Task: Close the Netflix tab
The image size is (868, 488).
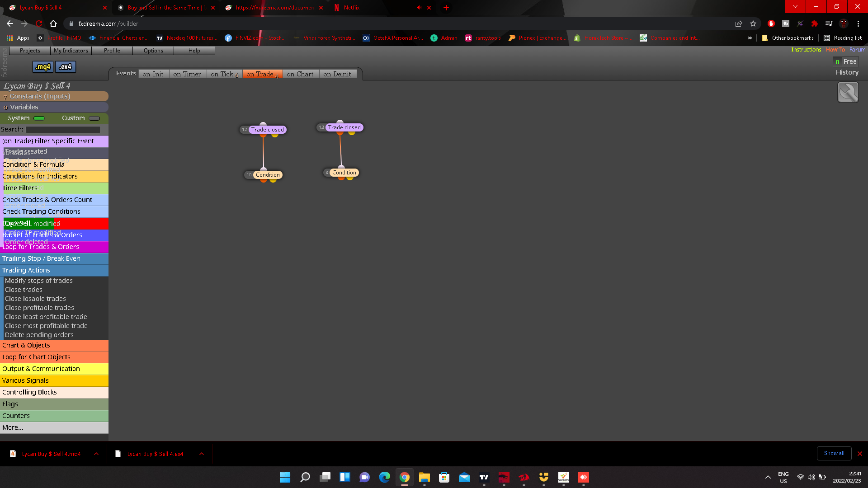Action: (429, 8)
